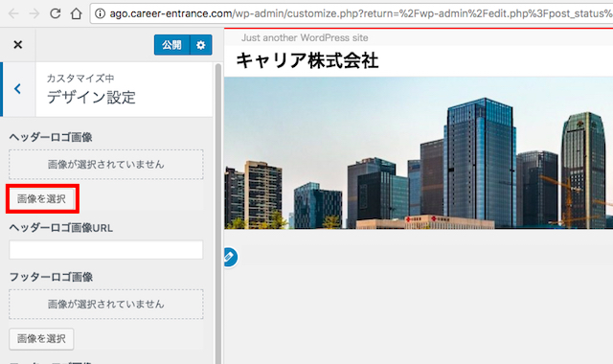
Task: Click 画像を選択 under フッターロゴ画像
Action: 41,338
